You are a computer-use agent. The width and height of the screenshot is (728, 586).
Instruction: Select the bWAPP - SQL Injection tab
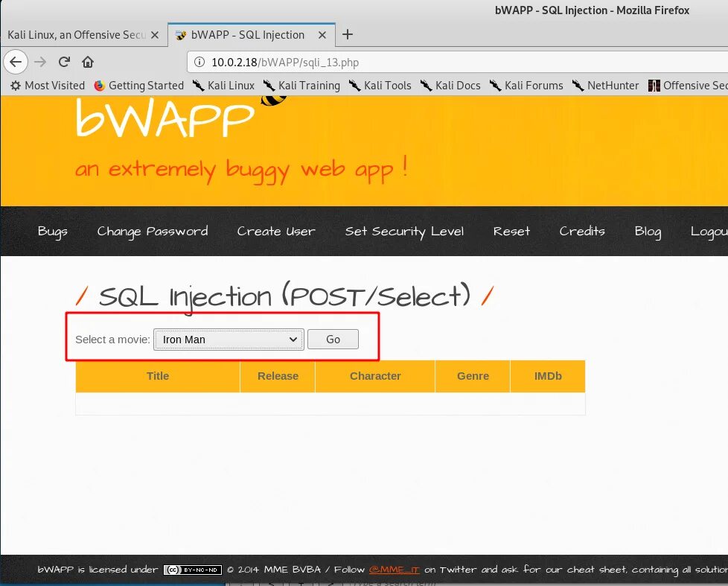point(247,35)
